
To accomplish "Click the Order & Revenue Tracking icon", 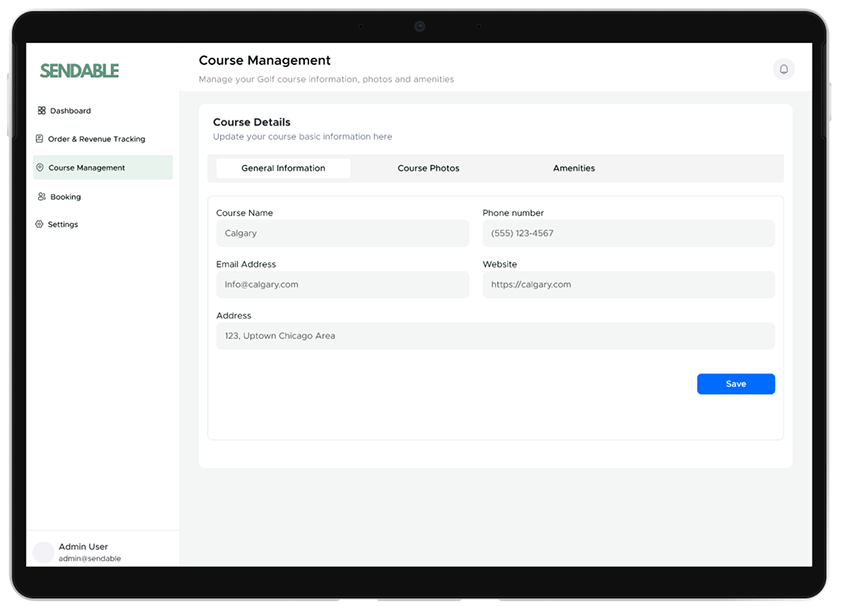I will click(x=40, y=139).
